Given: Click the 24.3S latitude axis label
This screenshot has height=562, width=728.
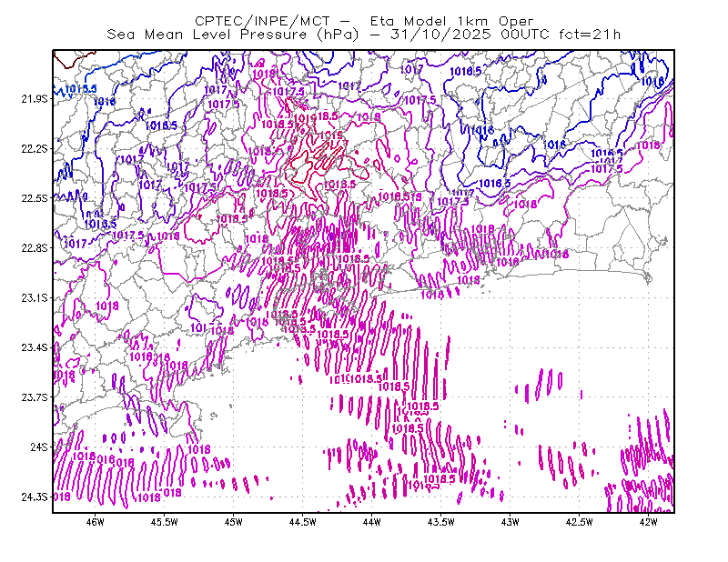Looking at the screenshot, I should (x=35, y=497).
